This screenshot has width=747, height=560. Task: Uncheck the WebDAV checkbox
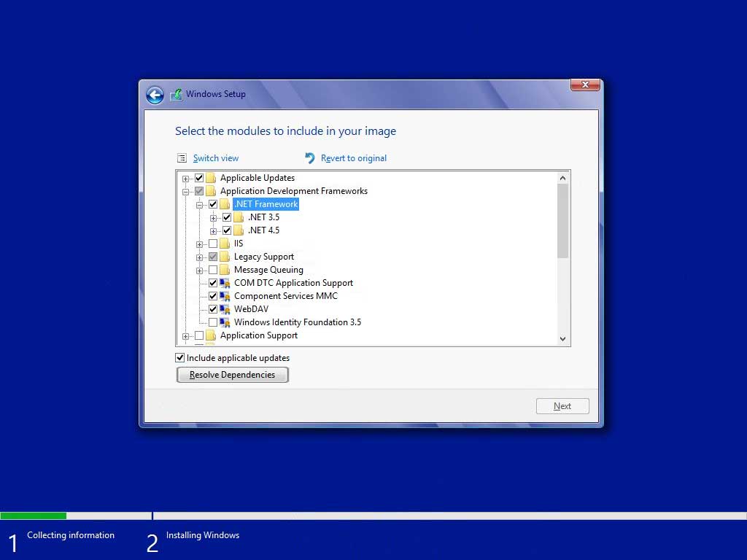pos(213,309)
